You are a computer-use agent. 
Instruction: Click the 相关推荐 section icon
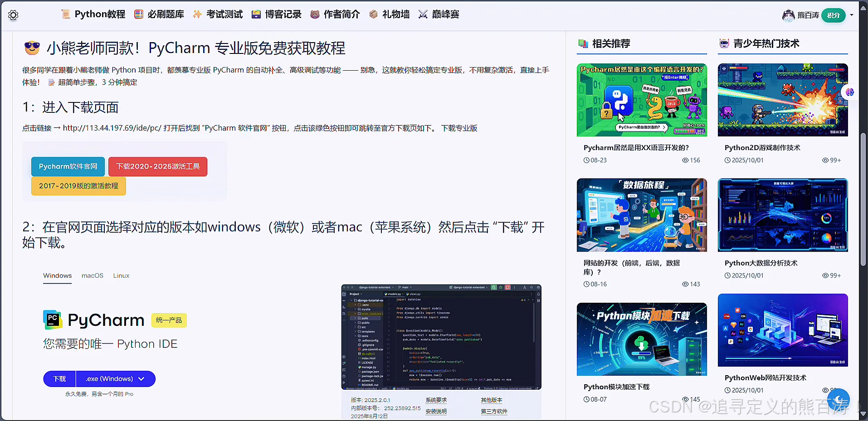(583, 44)
